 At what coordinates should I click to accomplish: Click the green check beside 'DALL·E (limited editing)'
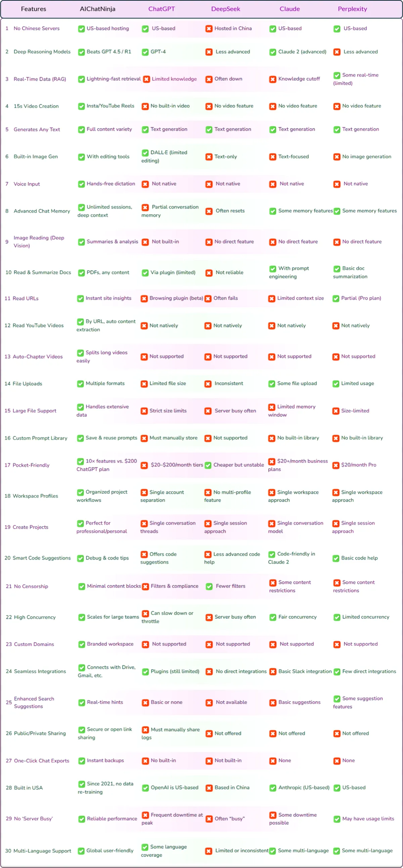pos(145,153)
